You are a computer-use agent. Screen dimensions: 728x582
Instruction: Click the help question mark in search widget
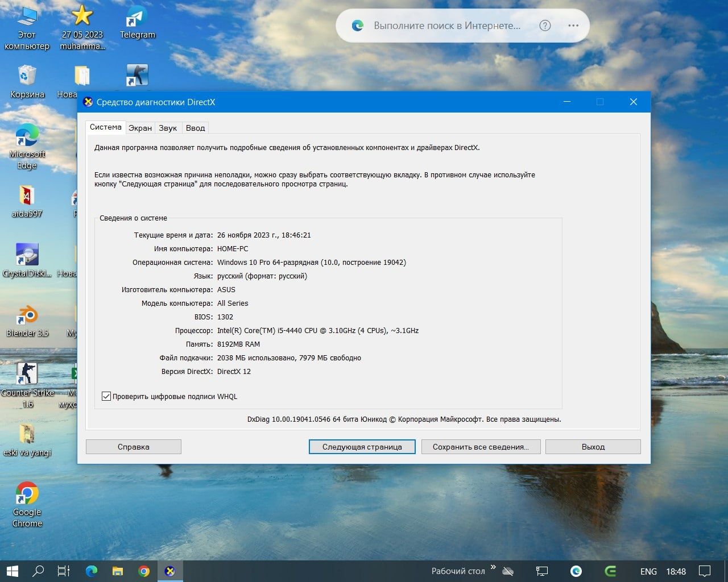coord(545,26)
